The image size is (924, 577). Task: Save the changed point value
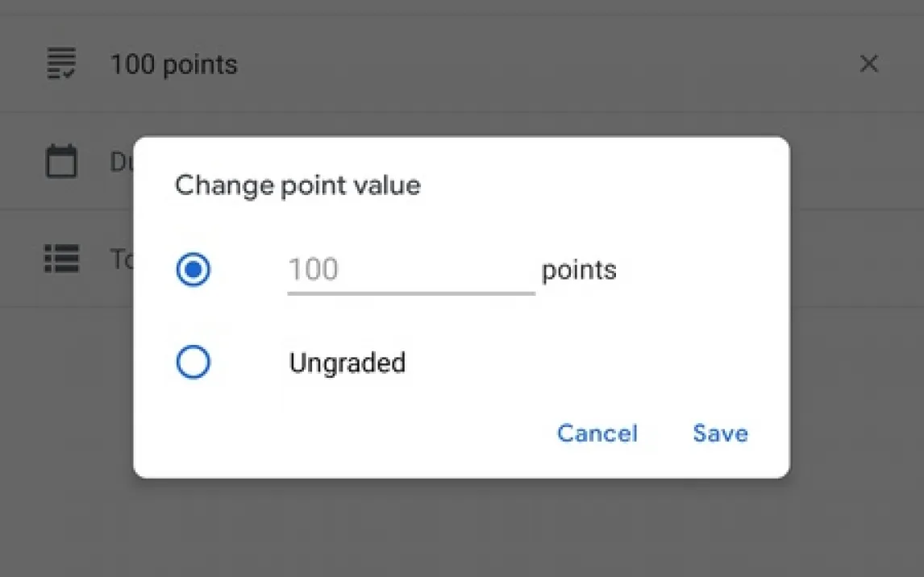[x=720, y=434]
